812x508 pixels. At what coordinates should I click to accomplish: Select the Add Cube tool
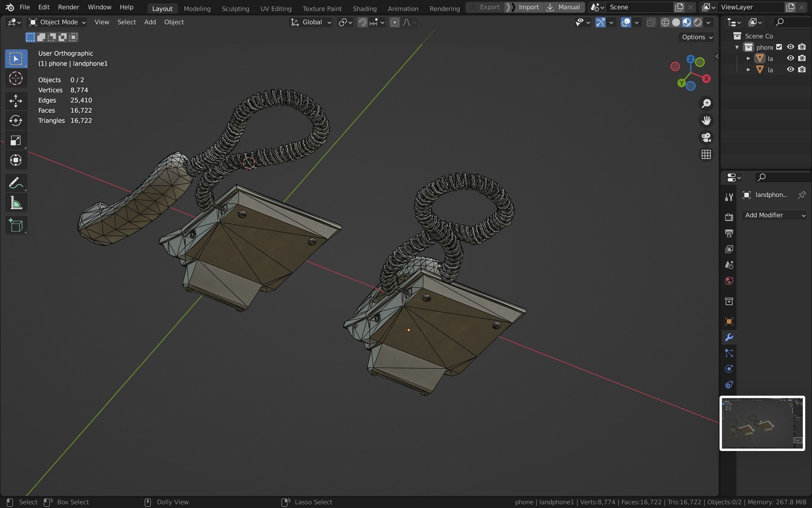point(16,225)
